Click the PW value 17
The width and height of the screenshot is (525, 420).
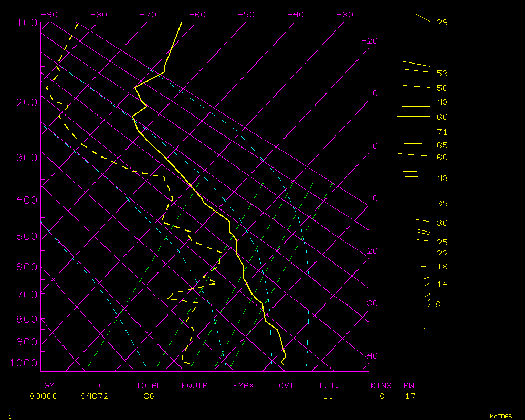410,396
